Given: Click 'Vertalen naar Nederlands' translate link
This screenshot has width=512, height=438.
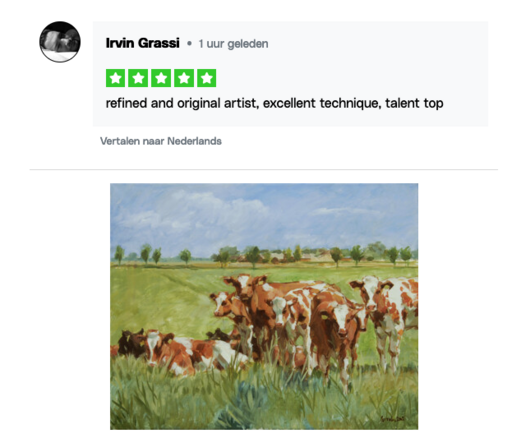Looking at the screenshot, I should click(x=161, y=141).
